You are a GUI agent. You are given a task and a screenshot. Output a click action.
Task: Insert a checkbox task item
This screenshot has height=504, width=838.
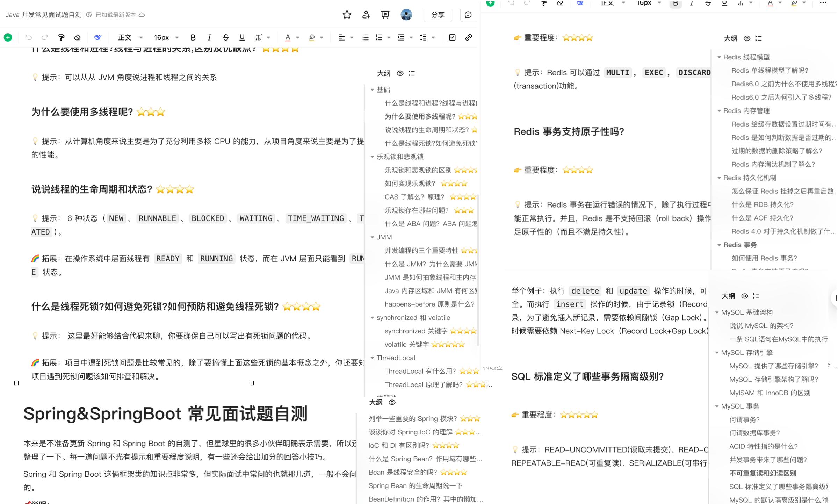click(452, 37)
